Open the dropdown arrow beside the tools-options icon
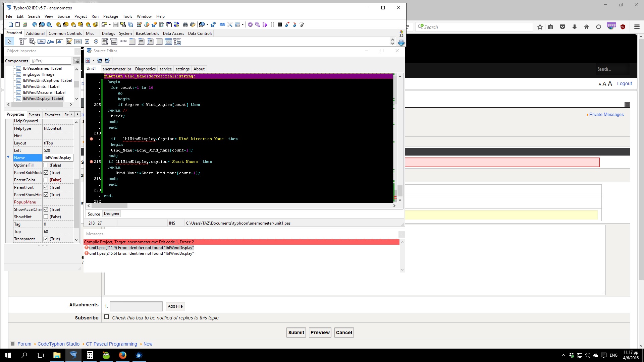Screen dimensions: 644x362 tap(243, 24)
